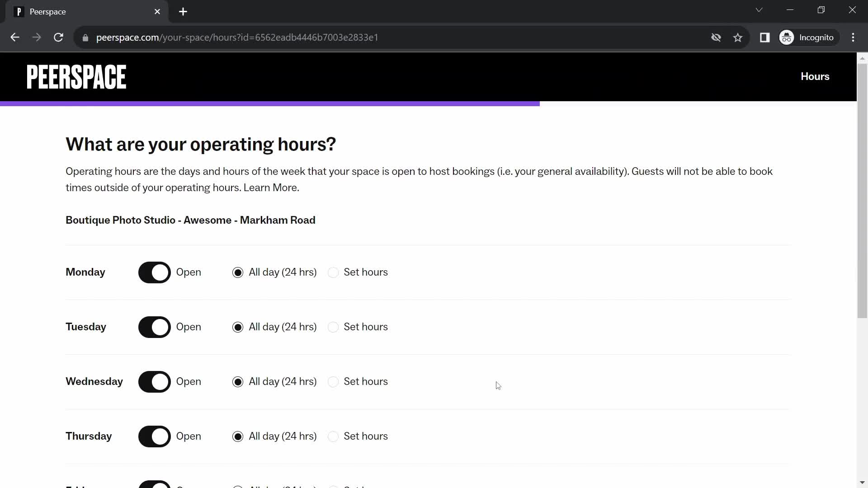
Task: Click the Hours menu item in header
Action: pyautogui.click(x=815, y=76)
